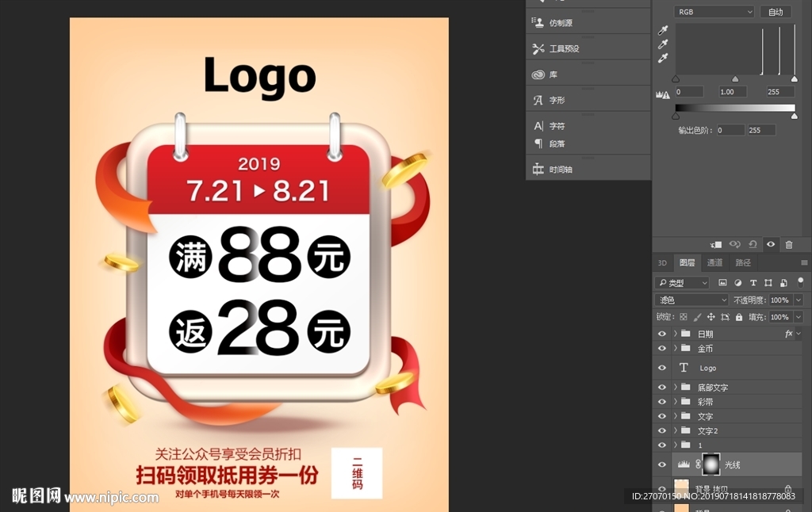Click the histogram recalculate warning icon
The image size is (812, 512).
pyautogui.click(x=663, y=95)
